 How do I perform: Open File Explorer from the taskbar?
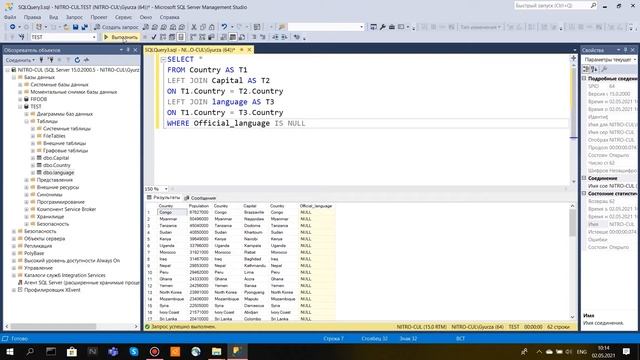coord(216,351)
